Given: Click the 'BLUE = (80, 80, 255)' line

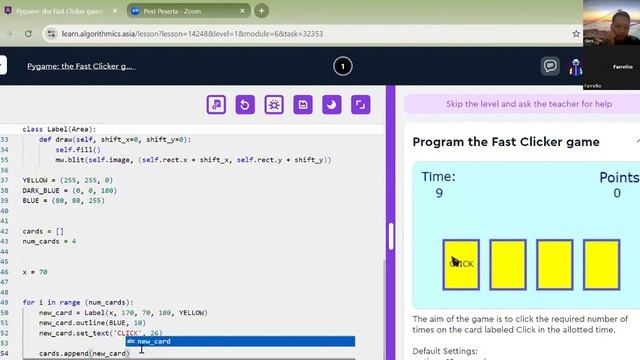Looking at the screenshot, I should tap(63, 201).
